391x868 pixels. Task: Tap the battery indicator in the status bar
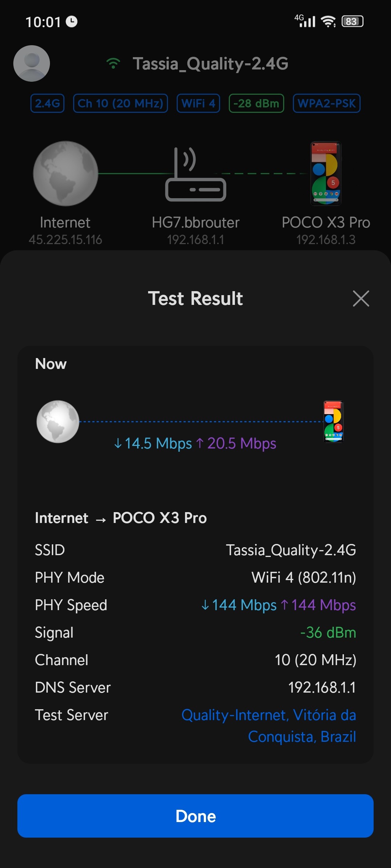point(352,21)
